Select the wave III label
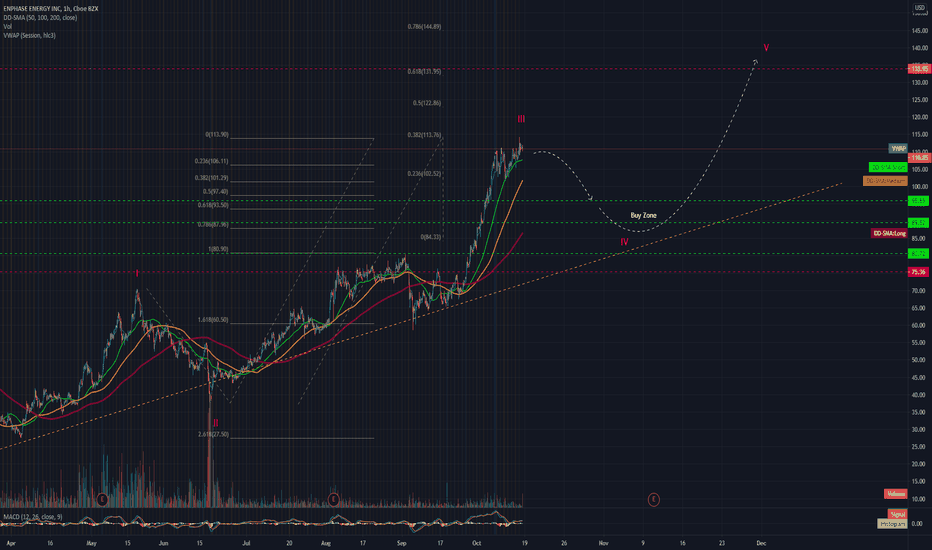The image size is (932, 550). 521,119
